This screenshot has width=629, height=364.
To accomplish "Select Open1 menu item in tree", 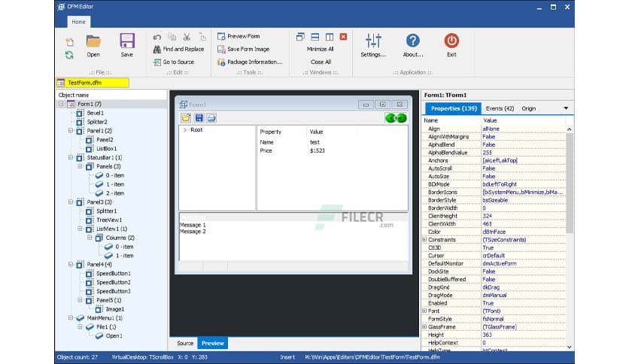I will [x=114, y=336].
